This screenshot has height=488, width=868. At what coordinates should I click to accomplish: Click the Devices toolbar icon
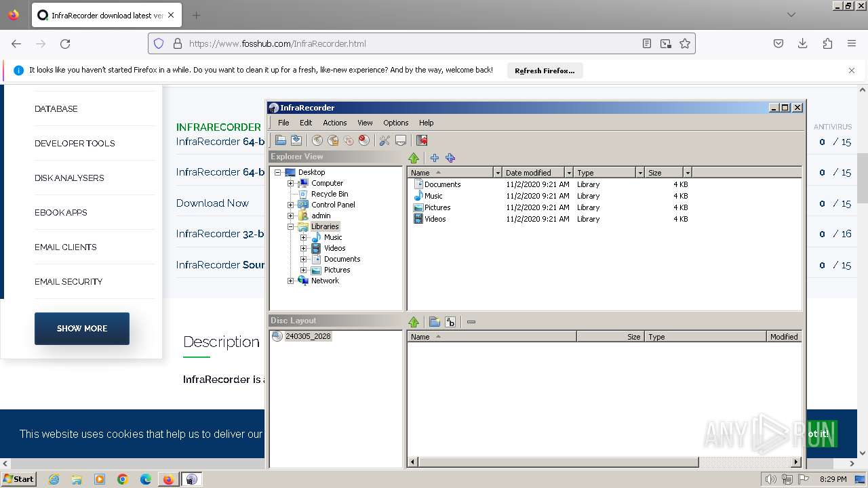401,140
